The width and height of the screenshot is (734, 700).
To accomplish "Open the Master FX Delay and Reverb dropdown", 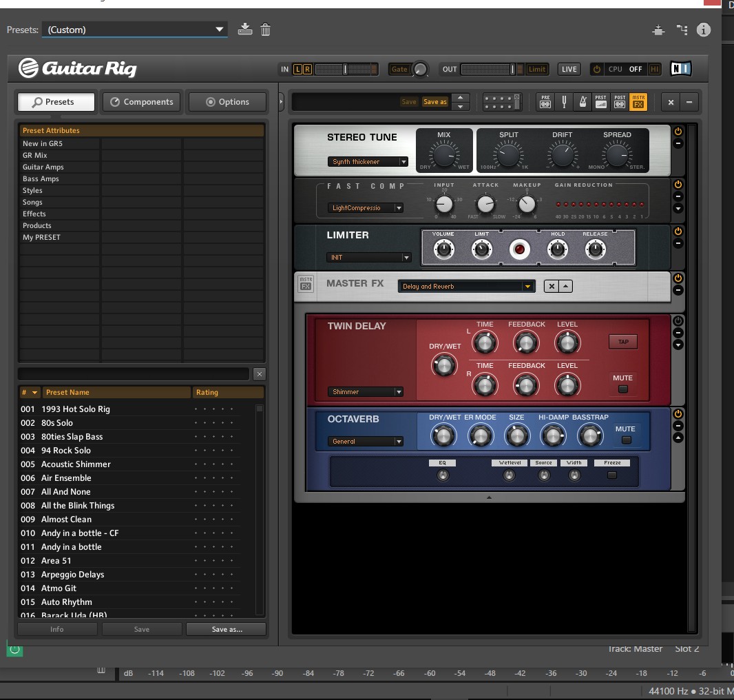I will [466, 287].
